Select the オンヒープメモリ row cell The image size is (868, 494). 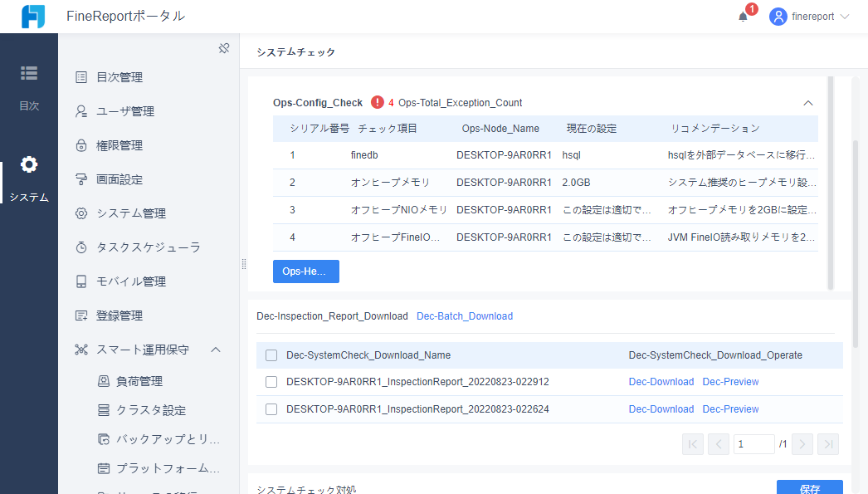tap(390, 183)
